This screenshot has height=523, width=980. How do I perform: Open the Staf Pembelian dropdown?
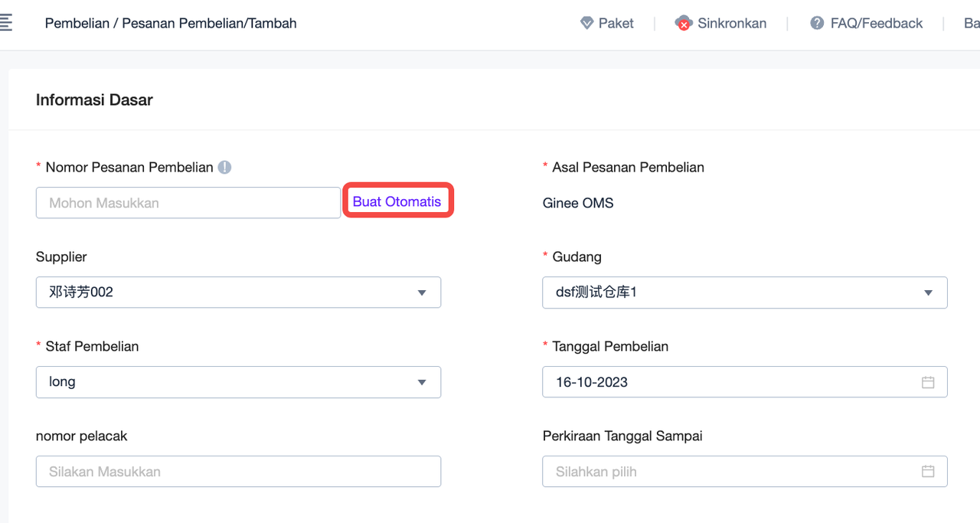238,382
